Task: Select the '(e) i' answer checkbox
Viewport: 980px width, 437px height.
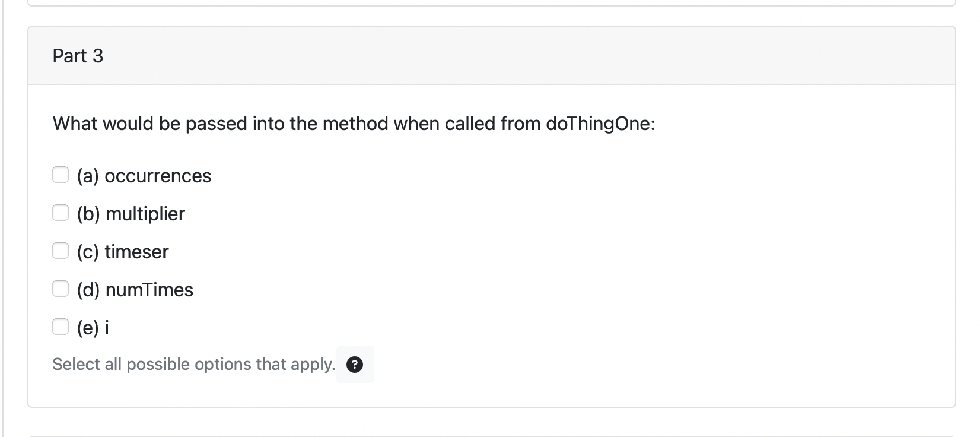Action: click(61, 327)
